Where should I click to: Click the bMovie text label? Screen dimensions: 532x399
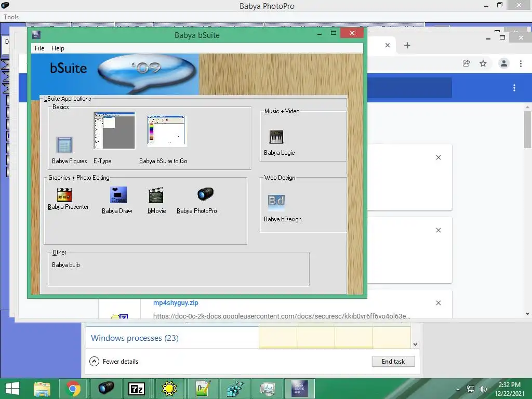point(157,211)
